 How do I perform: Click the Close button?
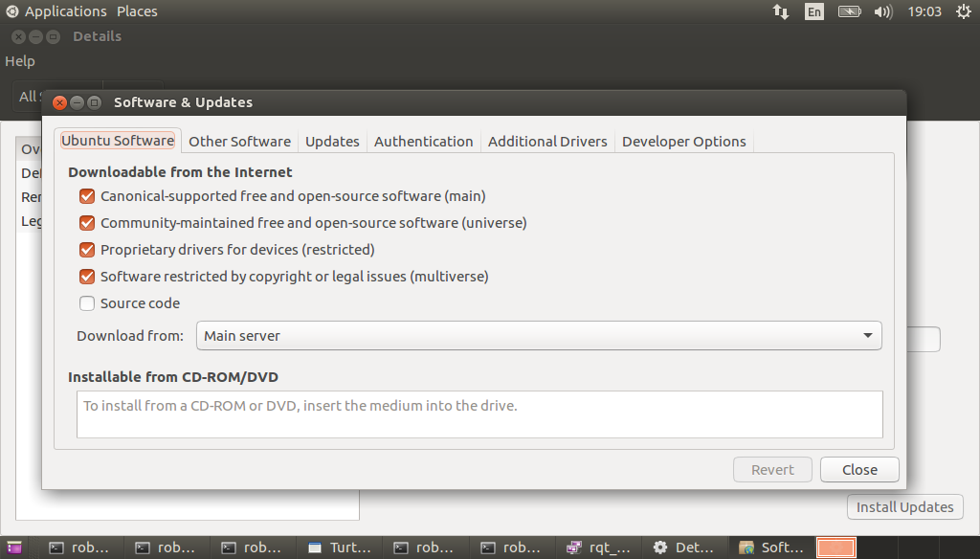[x=859, y=470]
